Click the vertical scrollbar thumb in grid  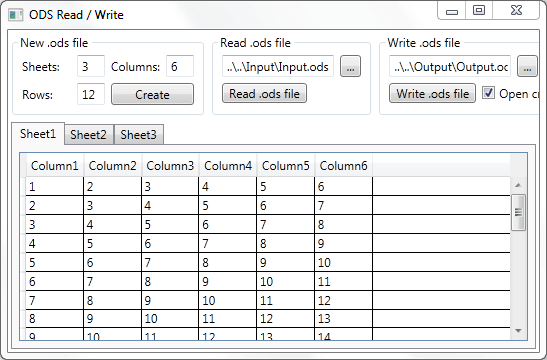(x=518, y=212)
